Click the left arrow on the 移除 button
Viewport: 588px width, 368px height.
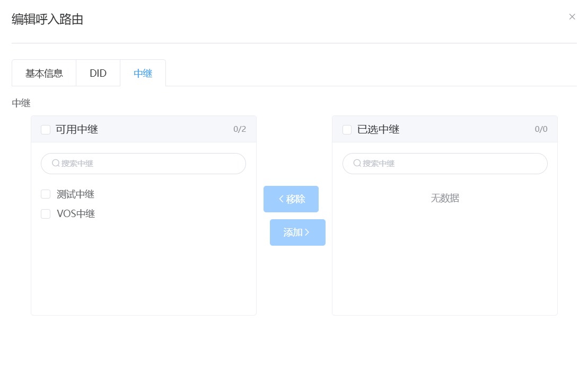point(280,199)
